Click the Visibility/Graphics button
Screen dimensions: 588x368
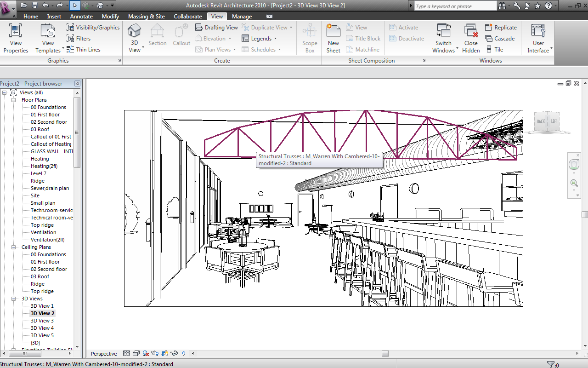pyautogui.click(x=93, y=28)
